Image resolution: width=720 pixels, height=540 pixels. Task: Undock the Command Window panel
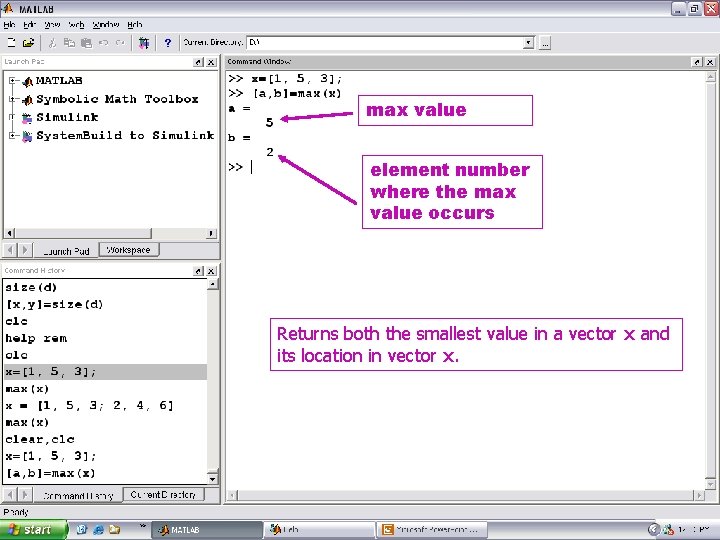(x=697, y=62)
